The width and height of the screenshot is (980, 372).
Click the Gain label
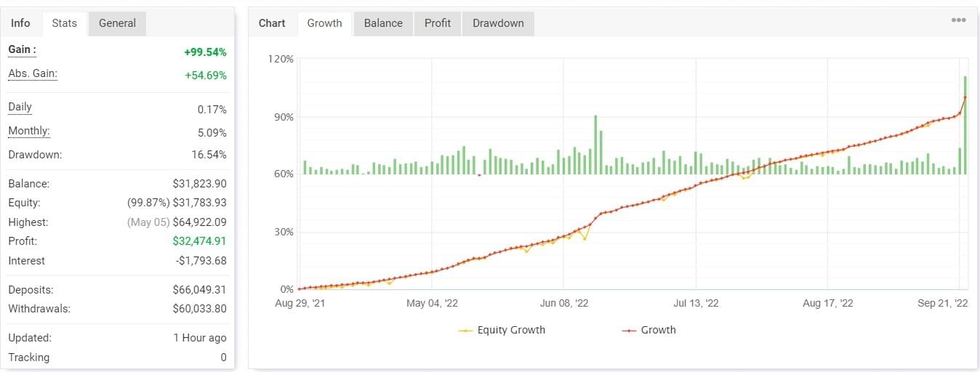[x=22, y=49]
